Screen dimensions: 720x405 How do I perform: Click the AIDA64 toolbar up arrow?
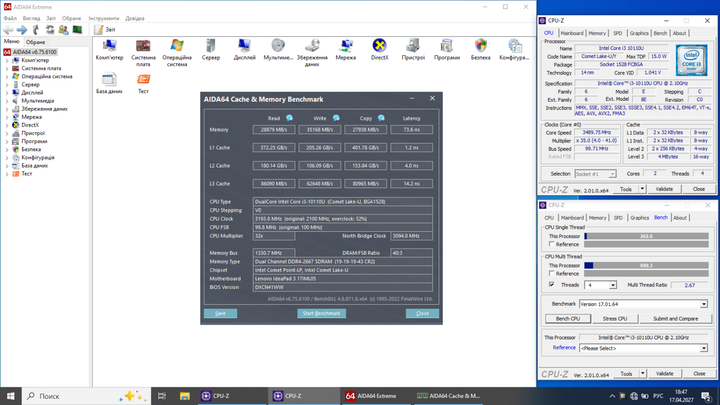(x=36, y=30)
